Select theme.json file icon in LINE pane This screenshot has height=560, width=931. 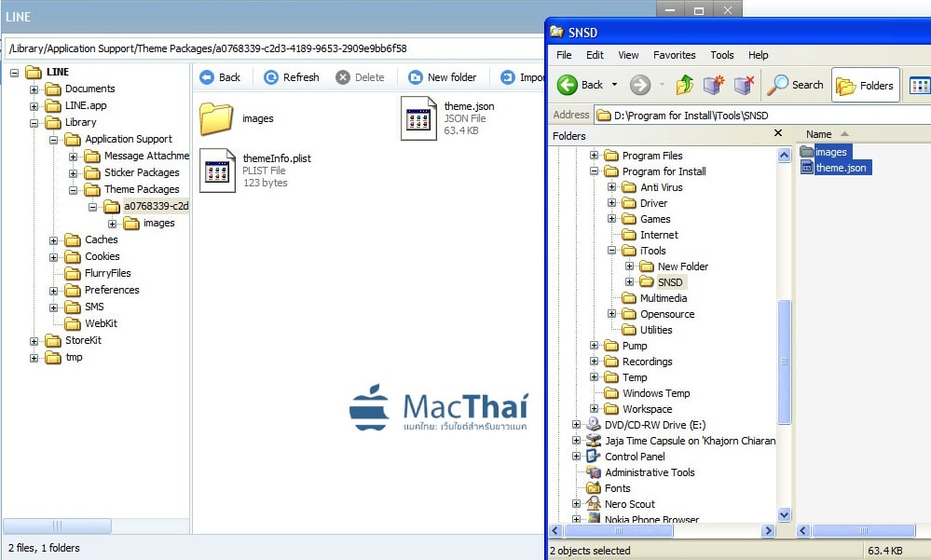click(418, 118)
